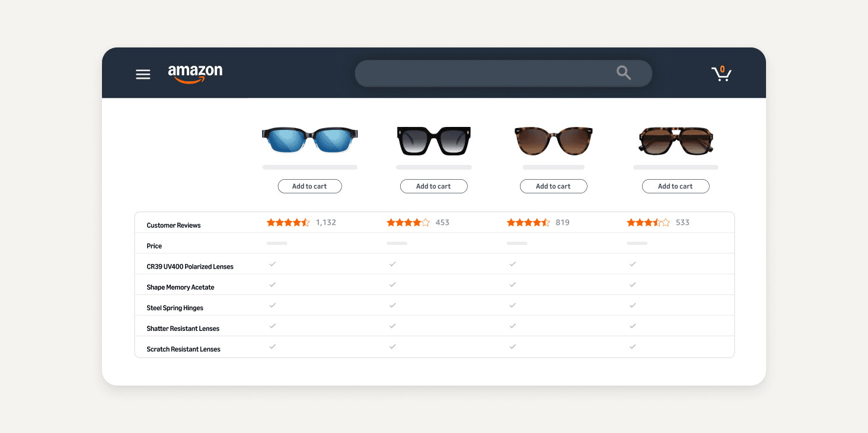868x433 pixels.
Task: View the black square sunglasses product image
Action: click(433, 141)
